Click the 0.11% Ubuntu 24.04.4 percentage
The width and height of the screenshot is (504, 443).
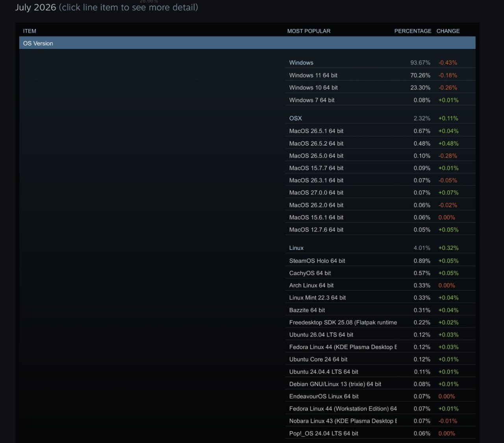[x=422, y=371]
